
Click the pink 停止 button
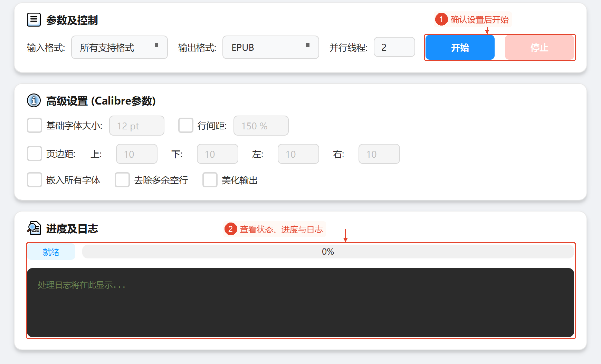(540, 47)
